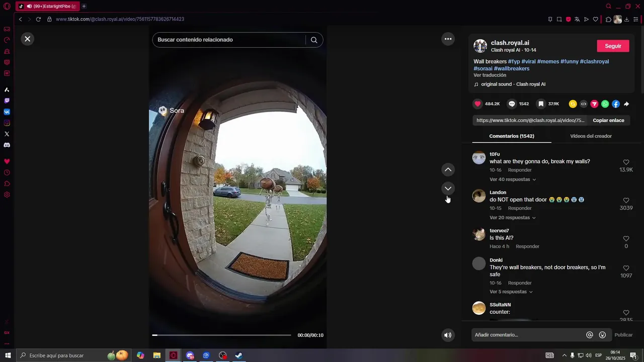Open VK in Opera sidebar
The height and width of the screenshot is (362, 644).
coord(7,112)
